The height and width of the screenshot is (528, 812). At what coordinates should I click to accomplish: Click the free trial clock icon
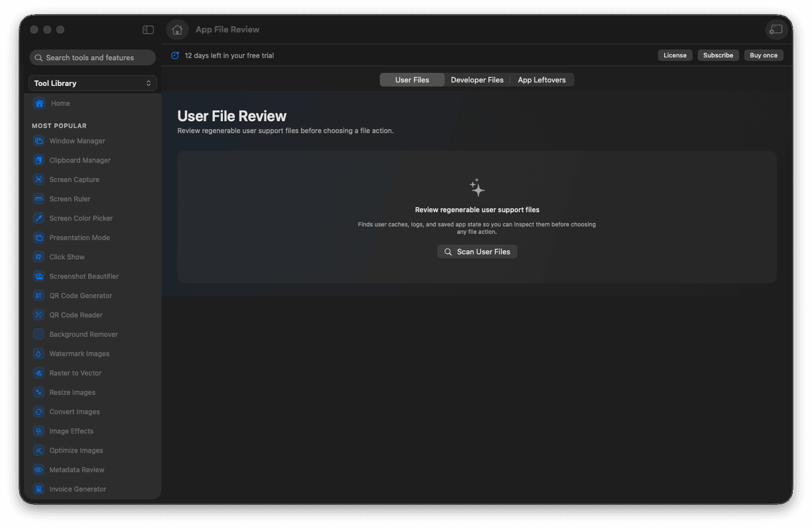pos(175,55)
